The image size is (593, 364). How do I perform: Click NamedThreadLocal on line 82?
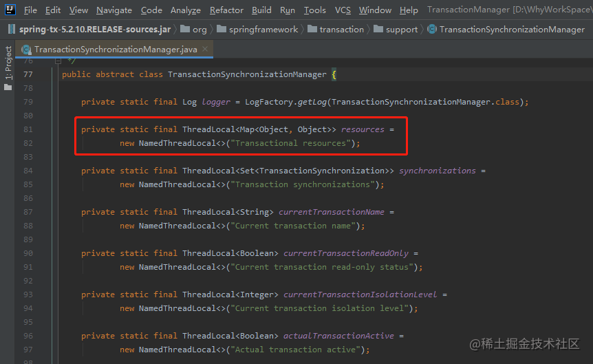(177, 143)
